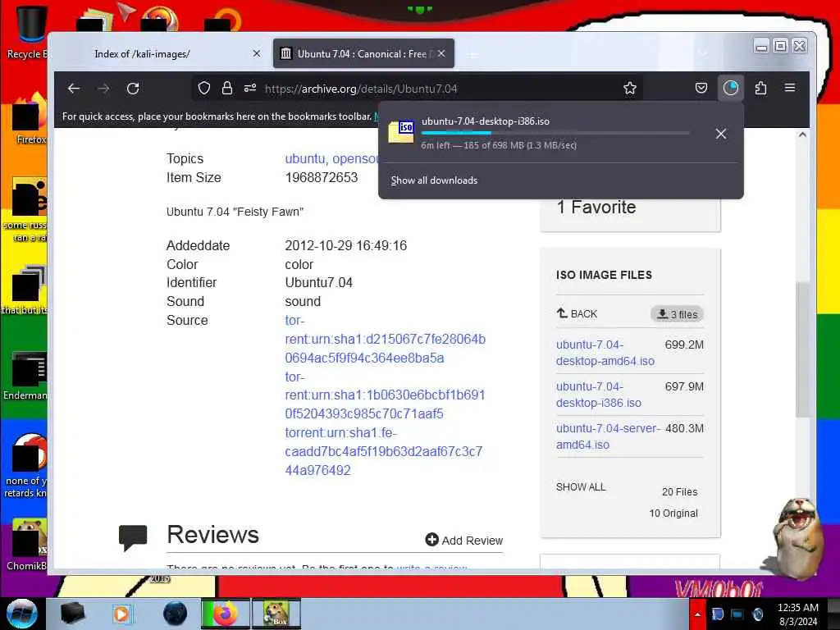Bookmark this page with the star icon
This screenshot has height=630, width=840.
(630, 88)
